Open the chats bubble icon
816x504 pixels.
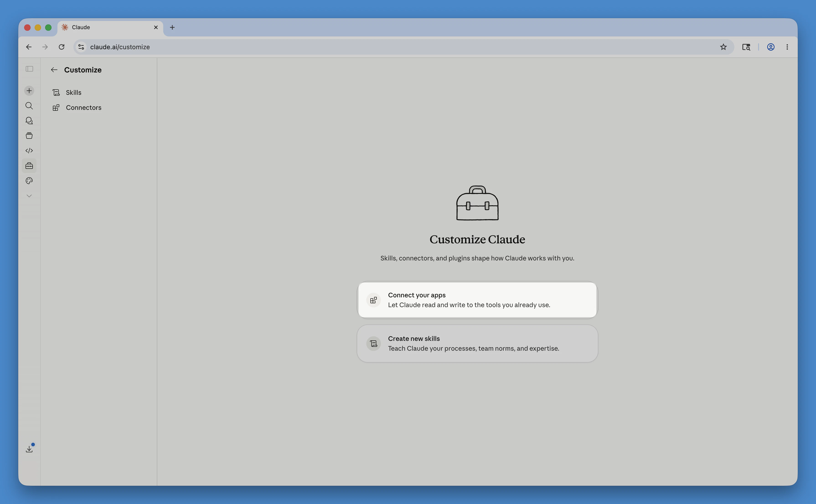click(x=29, y=121)
